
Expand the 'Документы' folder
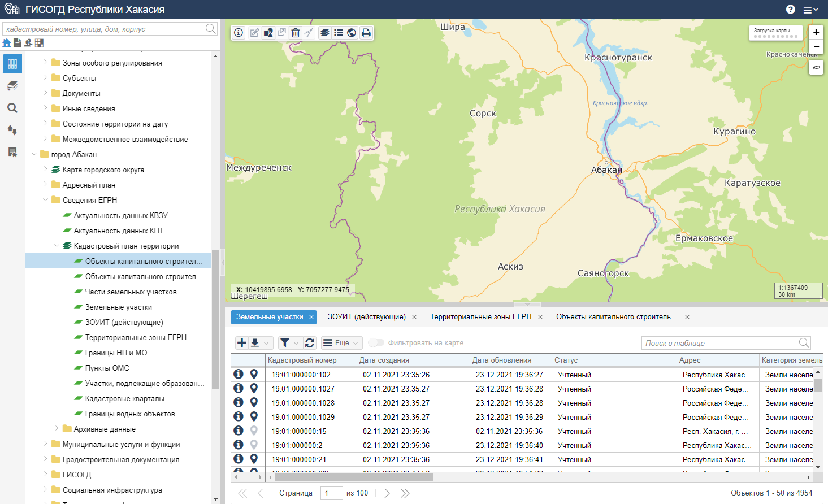pyautogui.click(x=46, y=93)
